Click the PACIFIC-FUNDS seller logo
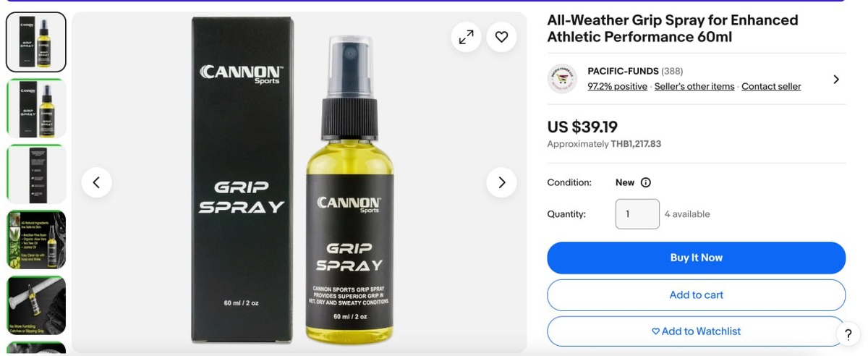 click(x=562, y=79)
